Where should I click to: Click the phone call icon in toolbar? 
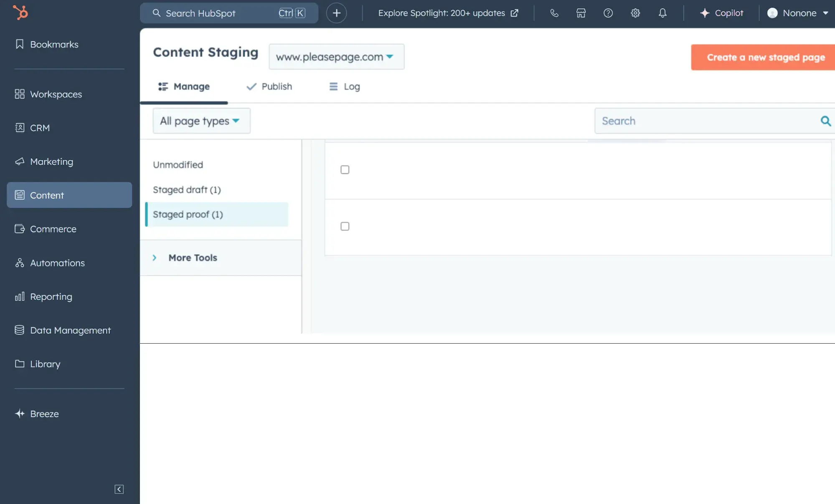pyautogui.click(x=553, y=13)
